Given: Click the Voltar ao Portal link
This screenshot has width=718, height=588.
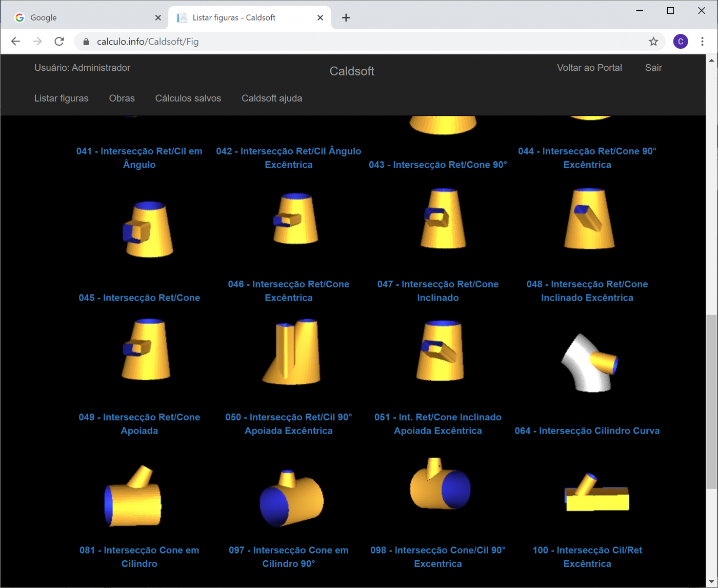Looking at the screenshot, I should pyautogui.click(x=589, y=68).
